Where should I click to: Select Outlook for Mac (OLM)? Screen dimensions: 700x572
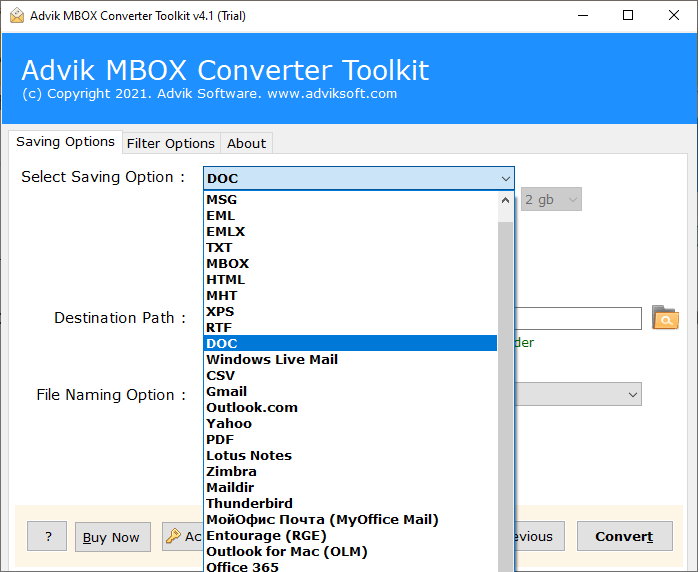pyautogui.click(x=350, y=551)
